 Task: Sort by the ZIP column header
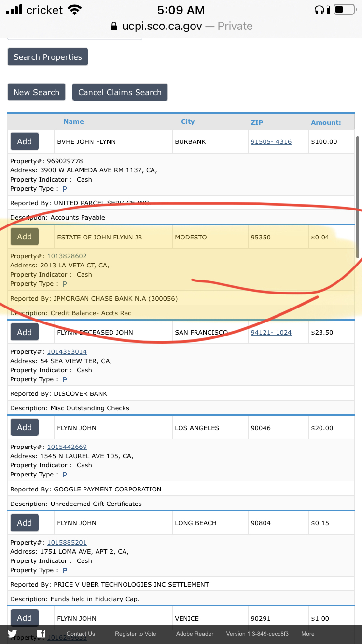coord(257,123)
